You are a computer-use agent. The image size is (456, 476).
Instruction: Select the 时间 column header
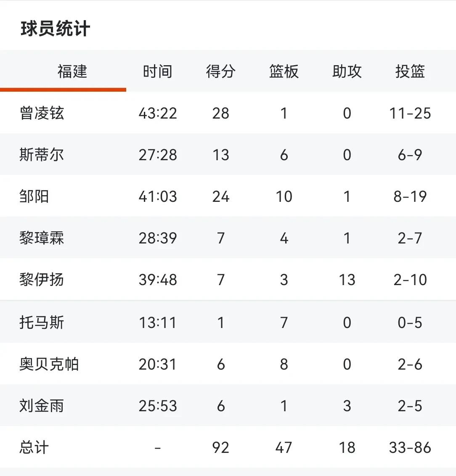[x=158, y=71]
